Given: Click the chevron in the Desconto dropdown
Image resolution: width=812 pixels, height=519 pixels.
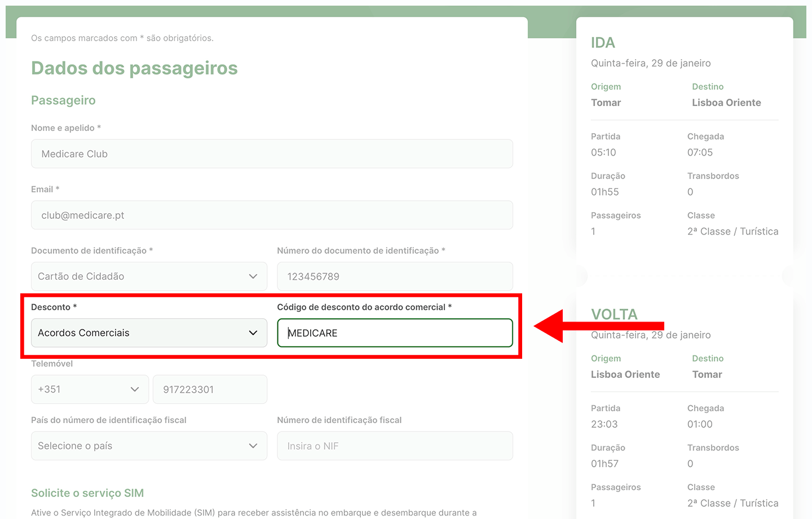Looking at the screenshot, I should click(253, 333).
